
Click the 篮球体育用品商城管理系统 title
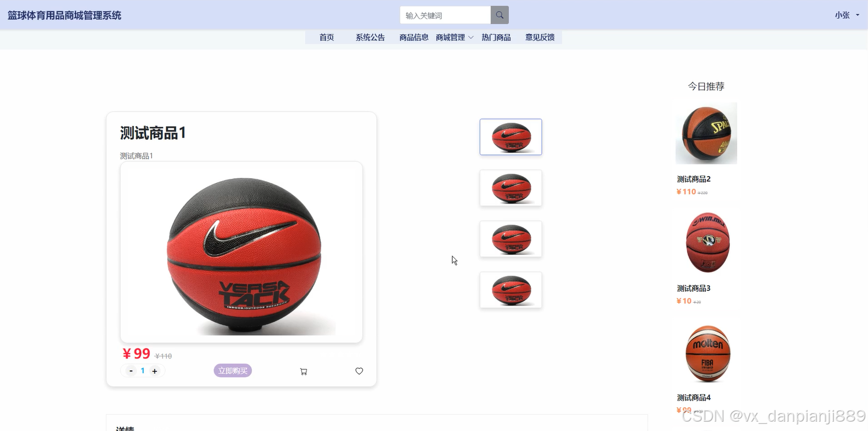(64, 15)
